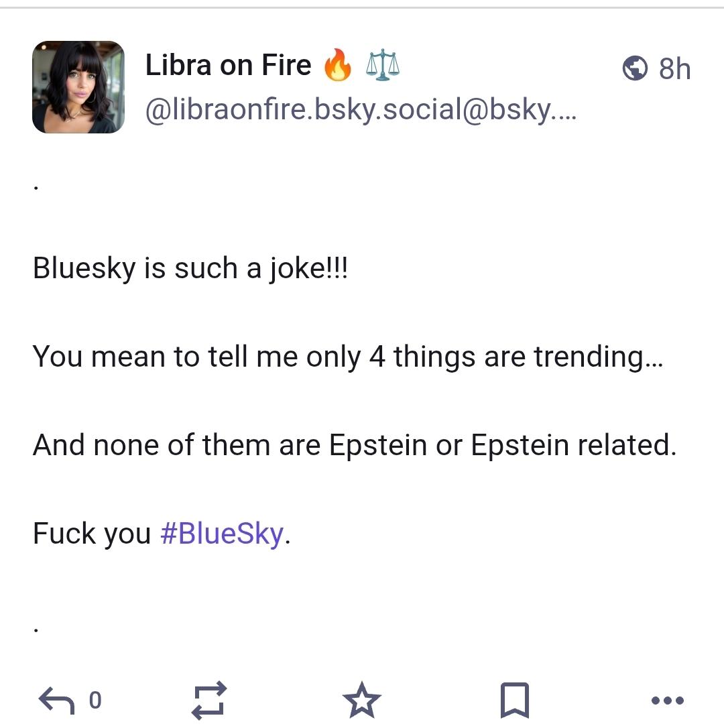The width and height of the screenshot is (724, 728).
Task: Open the three-dot more options menu
Action: coord(667,701)
